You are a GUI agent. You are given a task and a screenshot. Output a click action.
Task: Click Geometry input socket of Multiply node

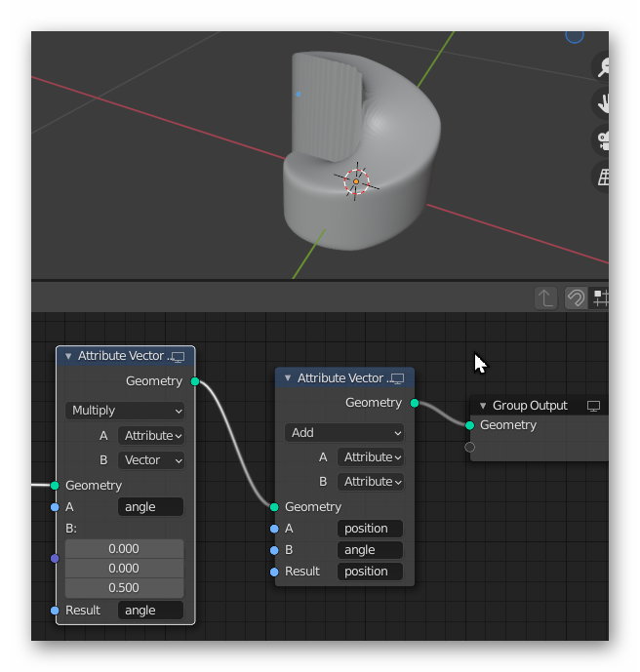pyautogui.click(x=55, y=486)
